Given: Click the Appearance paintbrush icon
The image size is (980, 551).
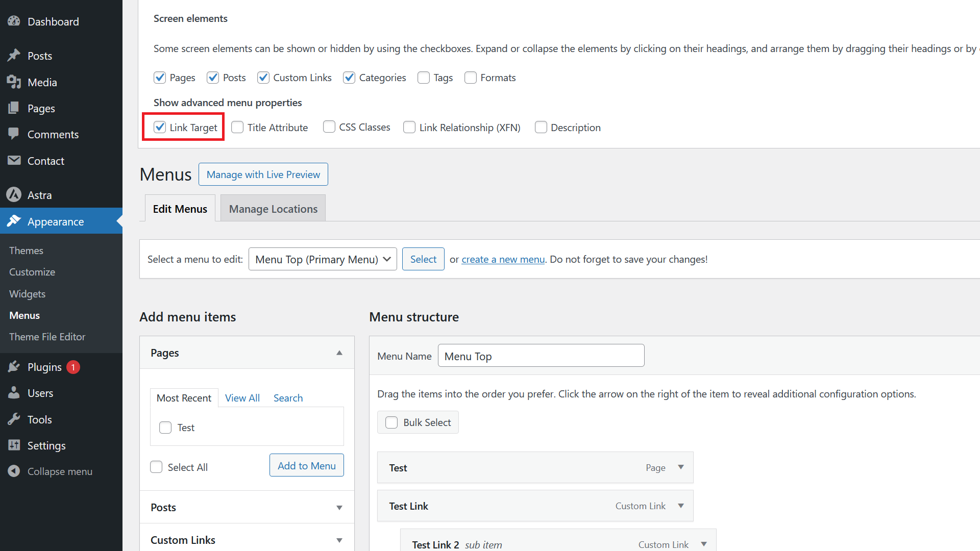Looking at the screenshot, I should 14,221.
